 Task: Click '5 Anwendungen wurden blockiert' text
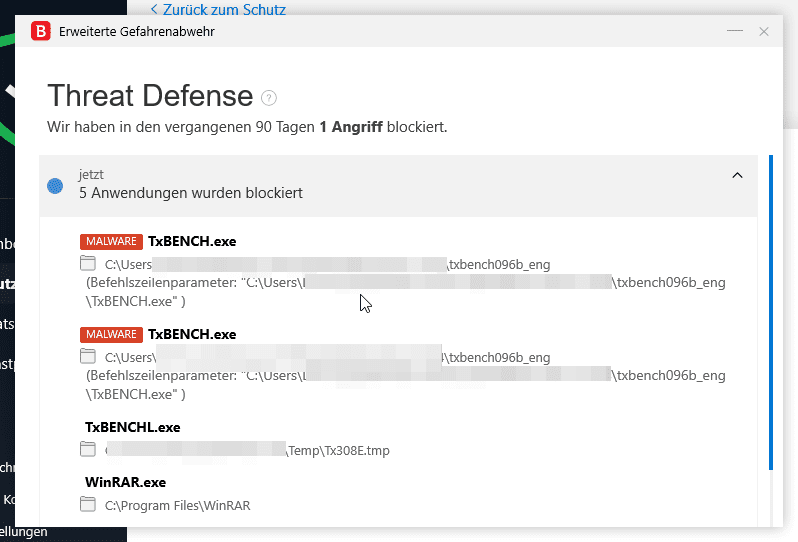coord(191,193)
